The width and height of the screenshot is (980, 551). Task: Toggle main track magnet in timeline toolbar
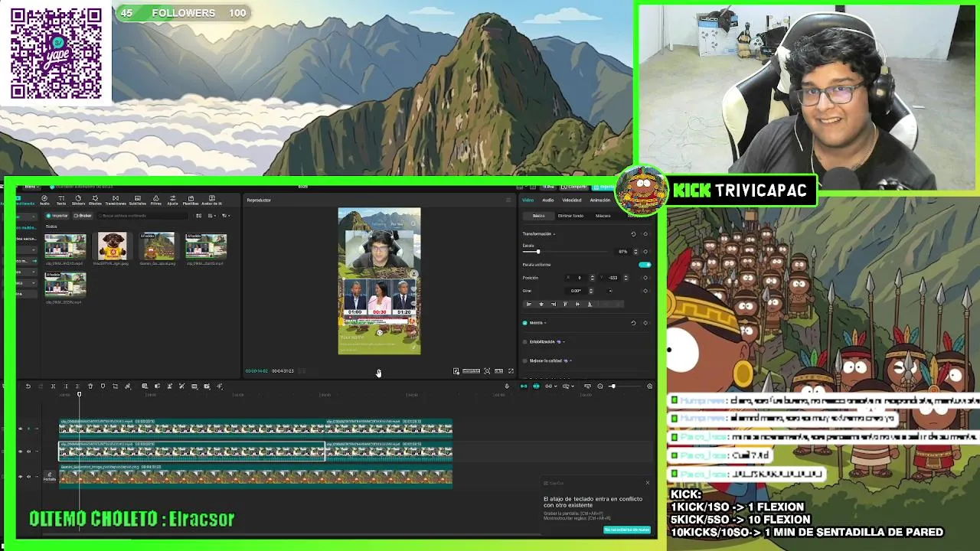click(524, 386)
